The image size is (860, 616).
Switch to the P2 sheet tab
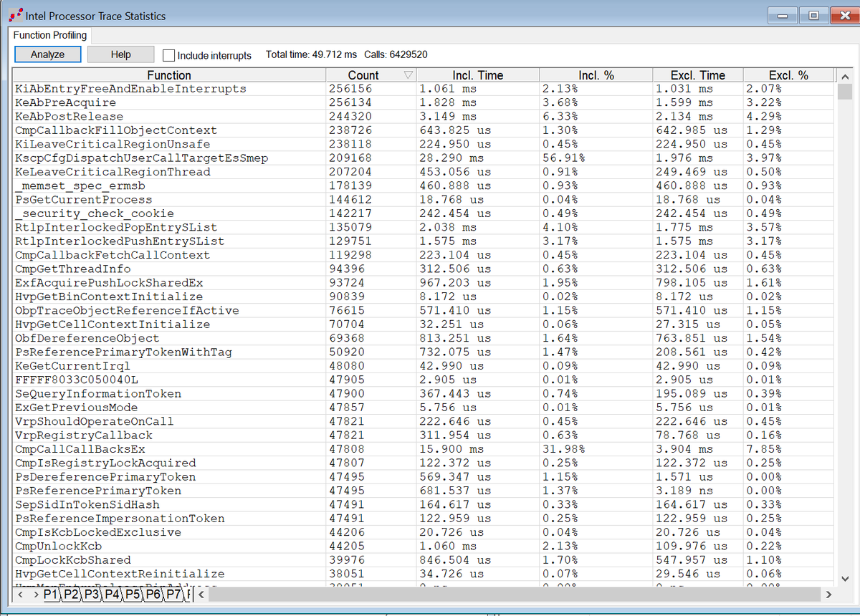72,594
